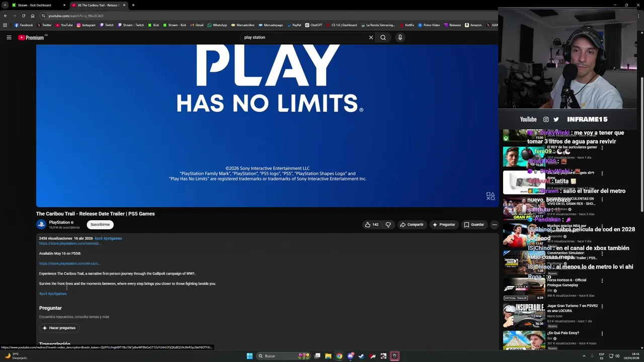Open the PlayStation channel name
Screen dimensions: 644x362
(59, 222)
